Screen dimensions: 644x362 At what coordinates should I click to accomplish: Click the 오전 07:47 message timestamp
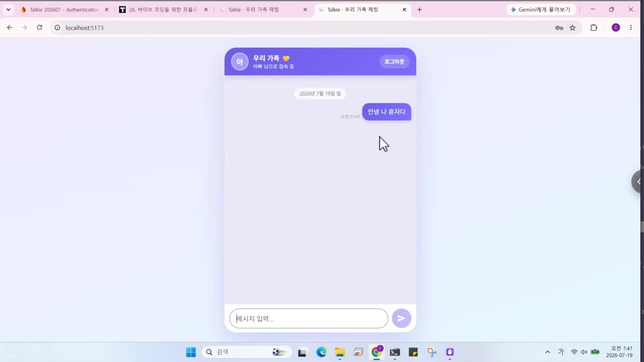pyautogui.click(x=350, y=117)
